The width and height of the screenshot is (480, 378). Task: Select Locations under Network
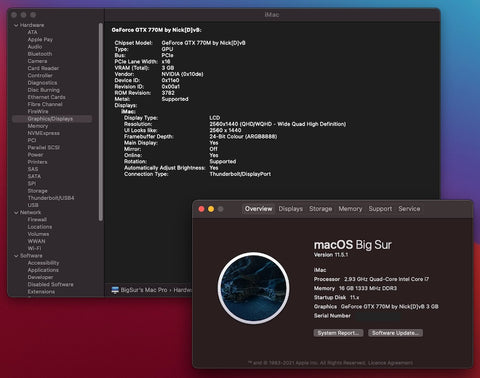point(40,227)
